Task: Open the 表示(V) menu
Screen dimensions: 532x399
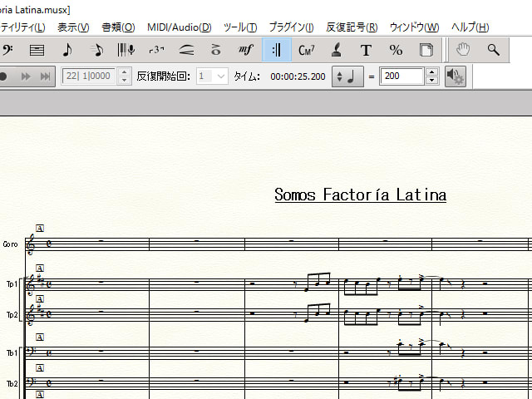Action: pos(73,27)
